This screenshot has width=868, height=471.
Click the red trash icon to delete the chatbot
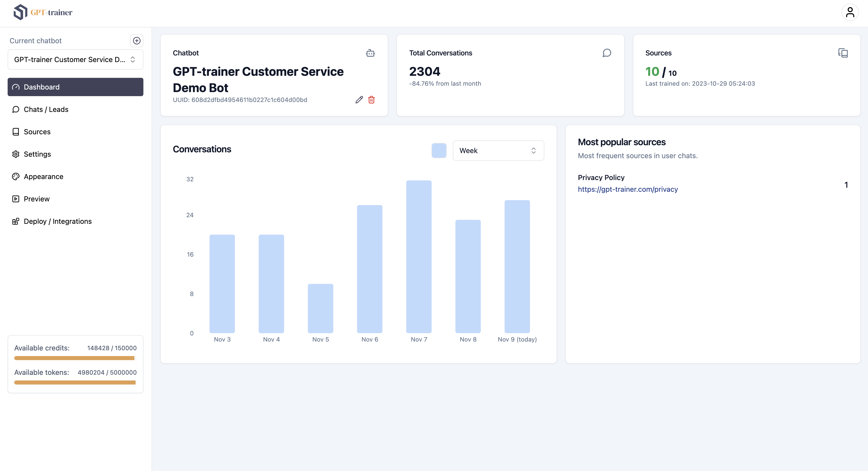pos(372,99)
